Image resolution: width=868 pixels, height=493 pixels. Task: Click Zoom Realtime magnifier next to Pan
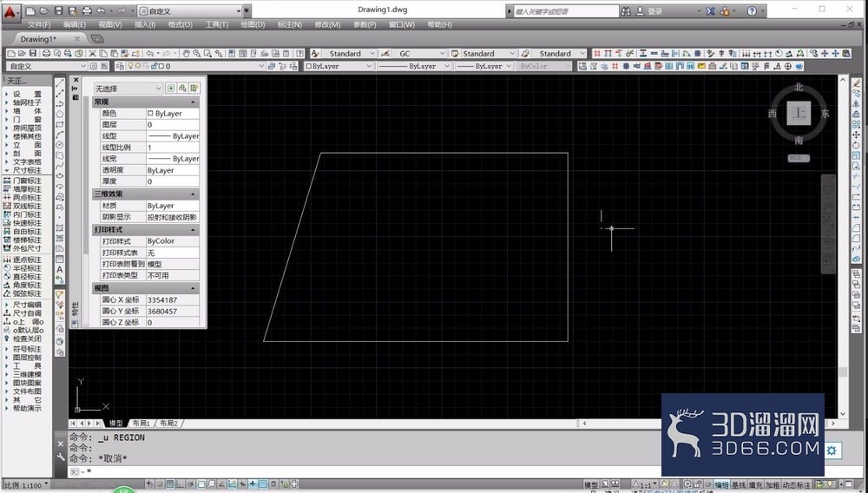click(x=197, y=54)
